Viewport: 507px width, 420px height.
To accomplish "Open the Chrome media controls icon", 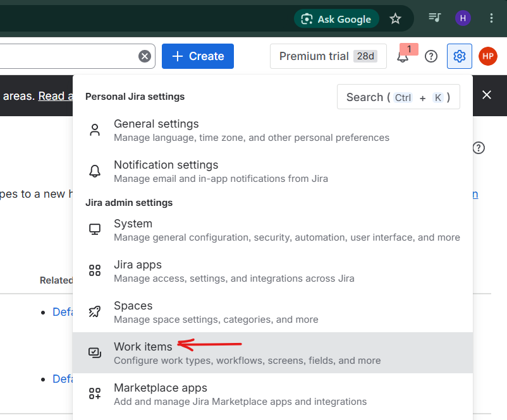I will coord(435,18).
